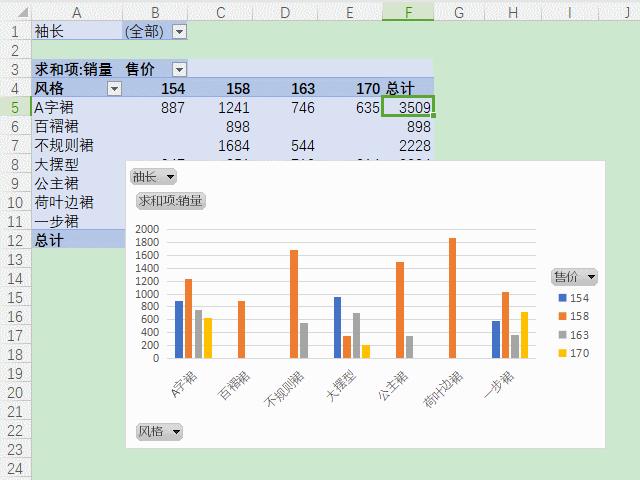Open the 售价 column filter dropdown in the pivot table
The height and width of the screenshot is (480, 640).
click(x=180, y=69)
